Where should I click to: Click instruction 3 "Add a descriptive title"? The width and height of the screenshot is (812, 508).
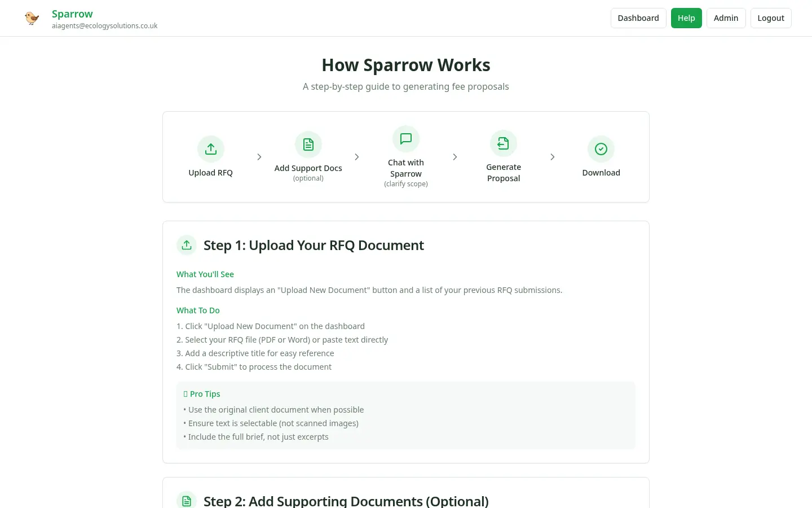(x=255, y=353)
